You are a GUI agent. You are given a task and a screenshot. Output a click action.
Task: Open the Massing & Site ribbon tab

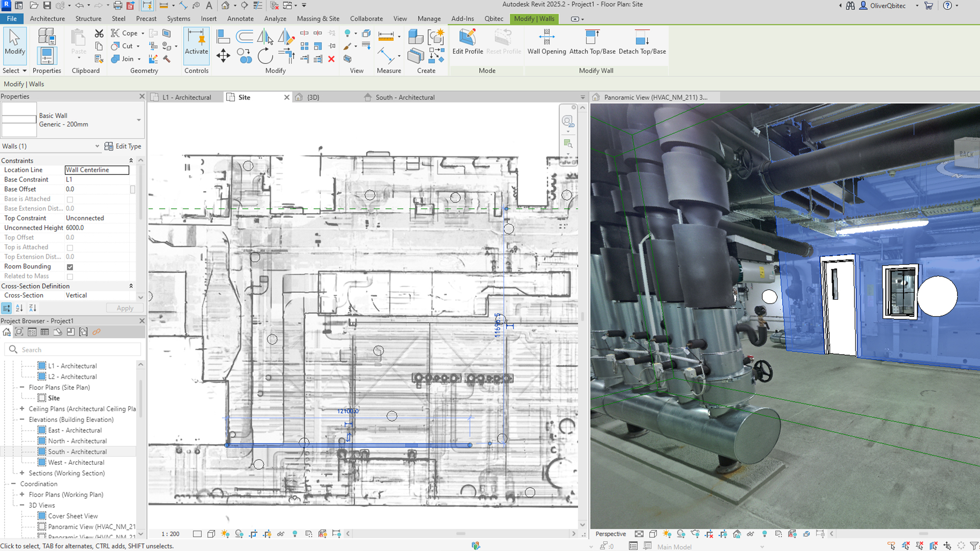[x=318, y=18]
